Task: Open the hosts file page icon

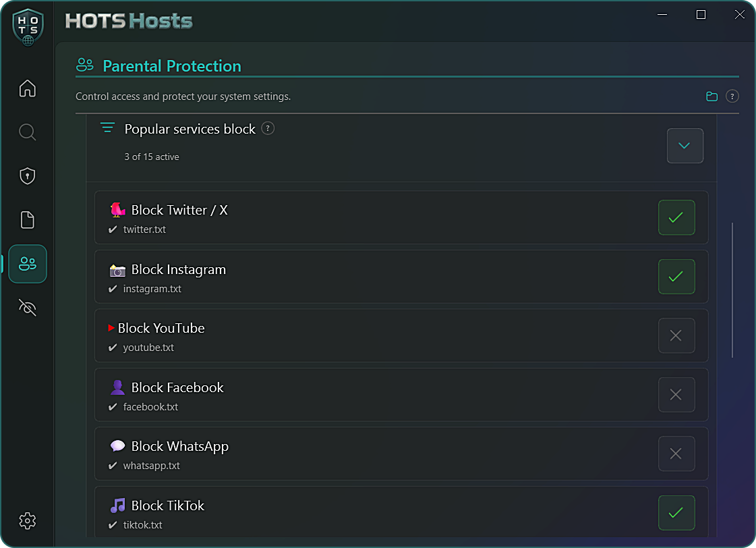Action: tap(28, 220)
